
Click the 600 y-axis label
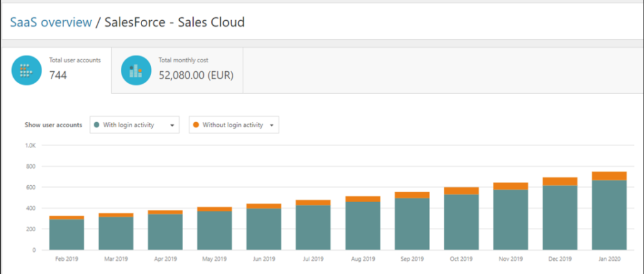pos(32,187)
